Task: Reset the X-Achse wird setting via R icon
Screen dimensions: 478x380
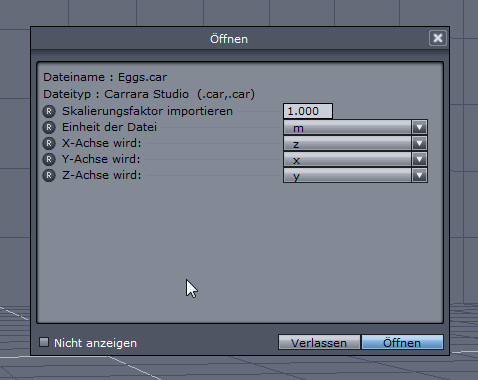Action: (x=49, y=143)
